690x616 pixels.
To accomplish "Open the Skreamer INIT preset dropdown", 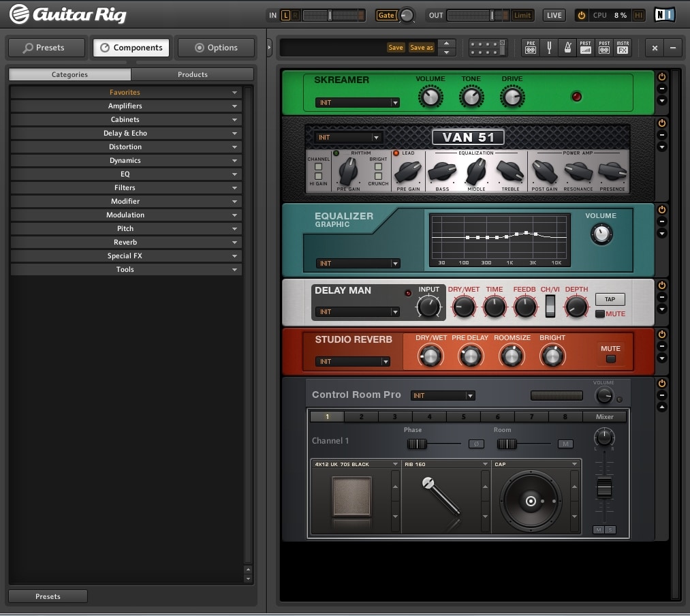I will [358, 103].
